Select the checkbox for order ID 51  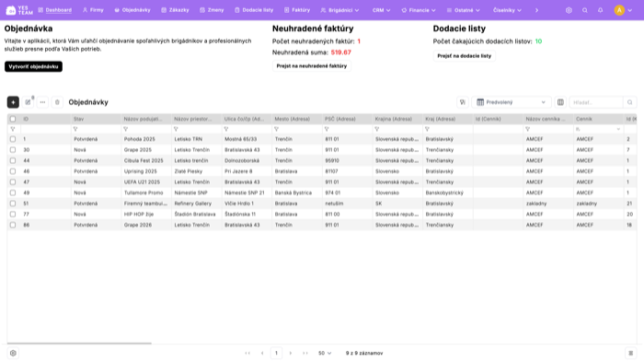(13, 204)
